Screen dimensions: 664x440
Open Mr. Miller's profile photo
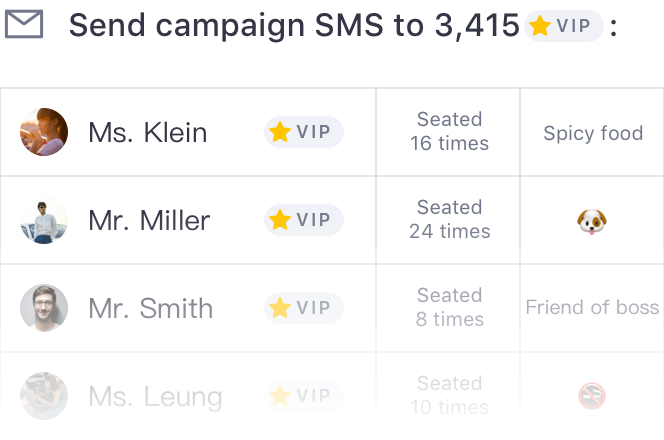pos(44,220)
